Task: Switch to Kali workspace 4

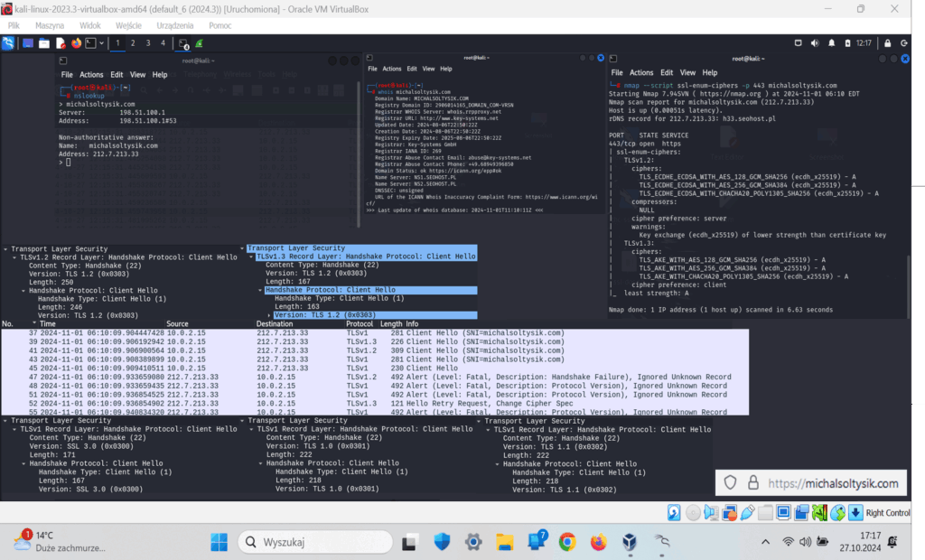Action: [x=164, y=43]
